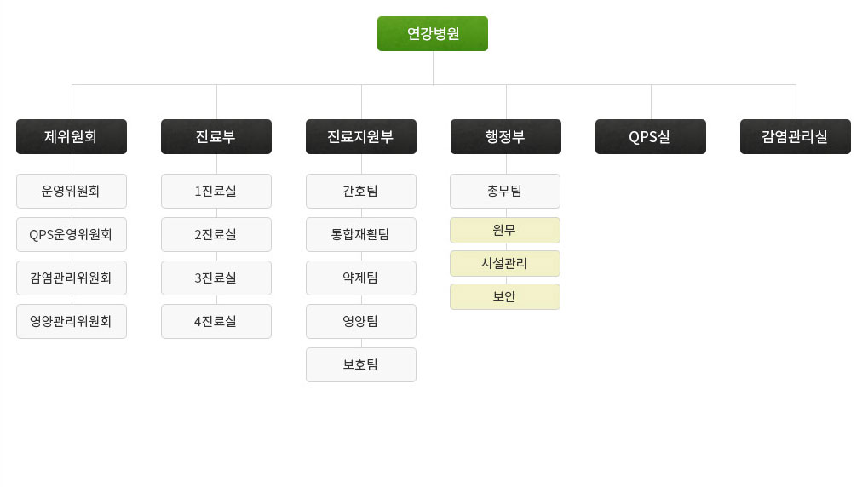Select the 총무팀 box
The width and height of the screenshot is (868, 487).
(x=505, y=191)
